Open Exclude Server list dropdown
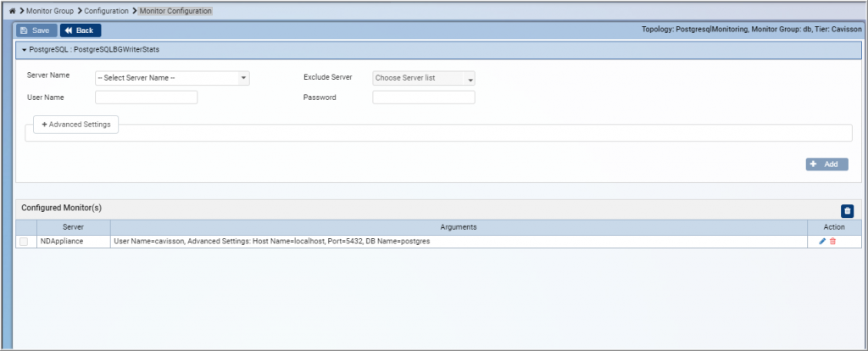Screen dimensions: 868x351 point(424,78)
